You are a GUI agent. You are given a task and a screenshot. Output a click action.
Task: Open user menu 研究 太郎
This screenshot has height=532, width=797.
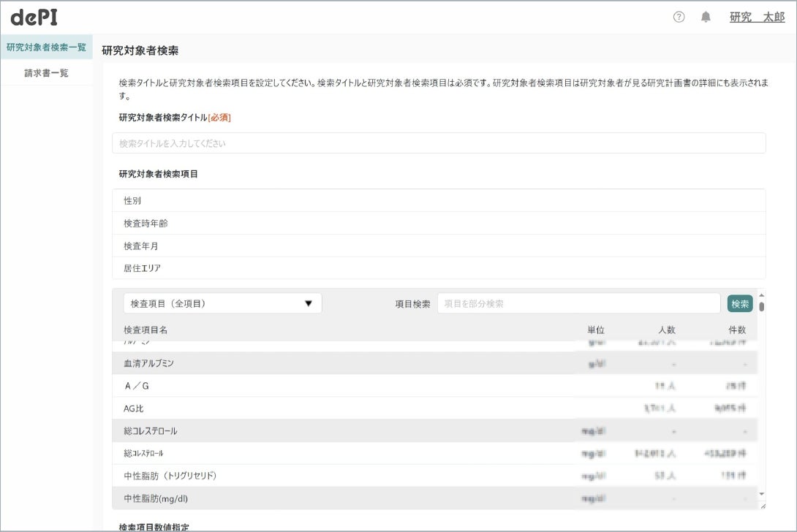click(757, 18)
